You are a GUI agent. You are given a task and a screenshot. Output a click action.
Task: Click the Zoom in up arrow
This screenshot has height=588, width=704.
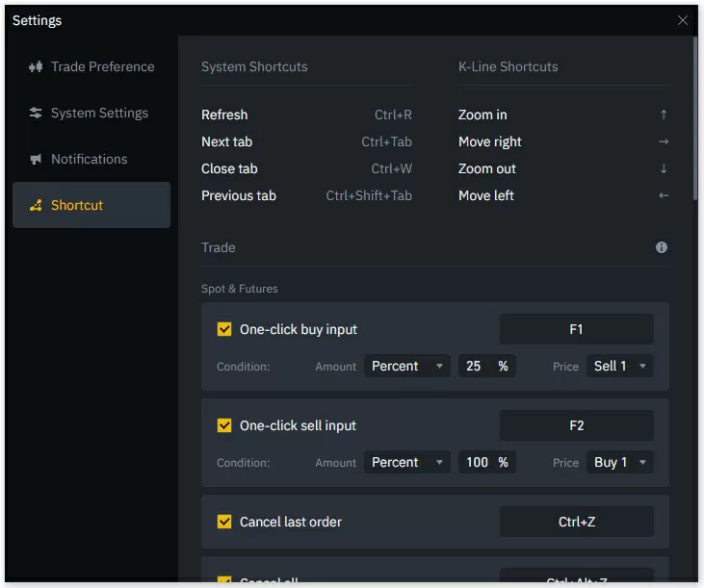click(664, 115)
